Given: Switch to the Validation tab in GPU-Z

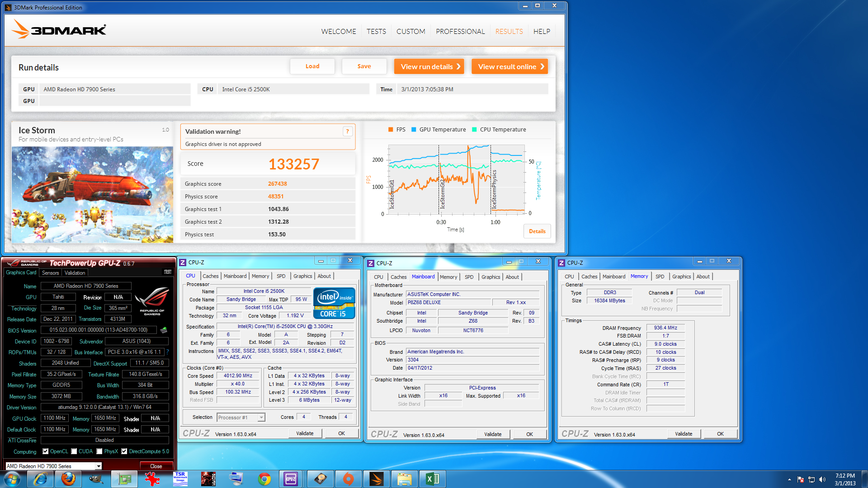Looking at the screenshot, I should tap(75, 272).
